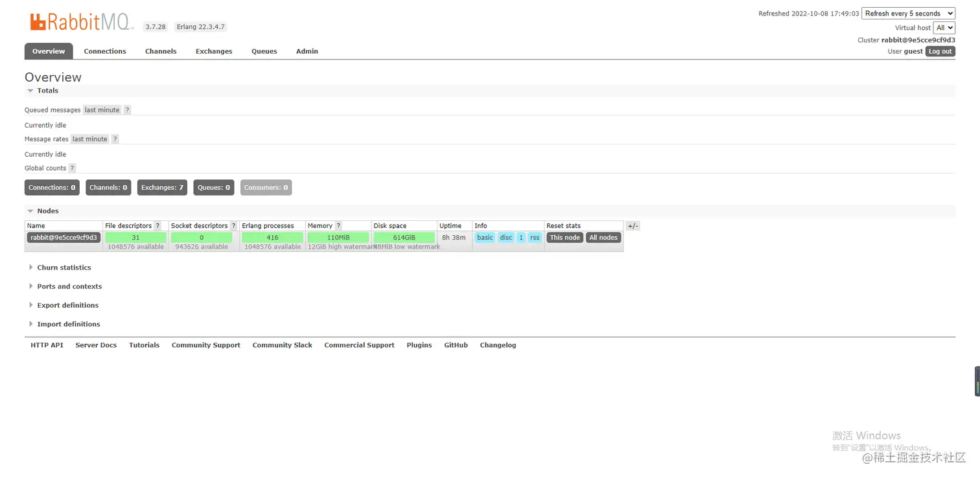This screenshot has height=478, width=980.
Task: Click the Erlang processes 416 bar
Action: pos(272,238)
